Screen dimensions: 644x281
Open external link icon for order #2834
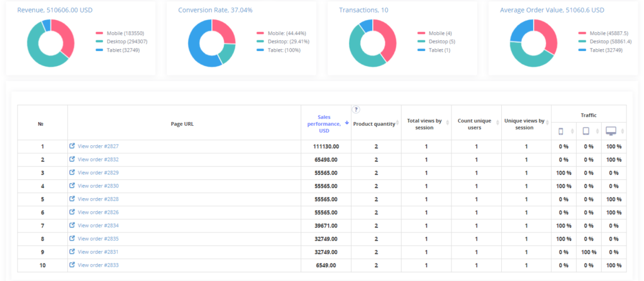(72, 225)
